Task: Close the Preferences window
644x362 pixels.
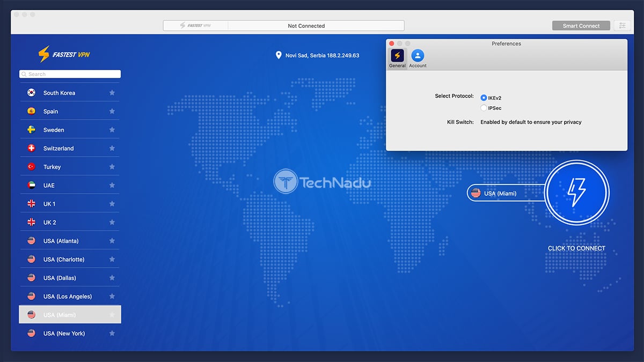Action: (x=392, y=43)
